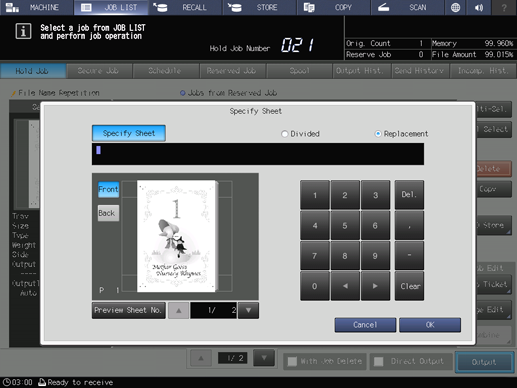The height and width of the screenshot is (388, 517).
Task: Click the Ready to receive status icon
Action: pyautogui.click(x=42, y=382)
